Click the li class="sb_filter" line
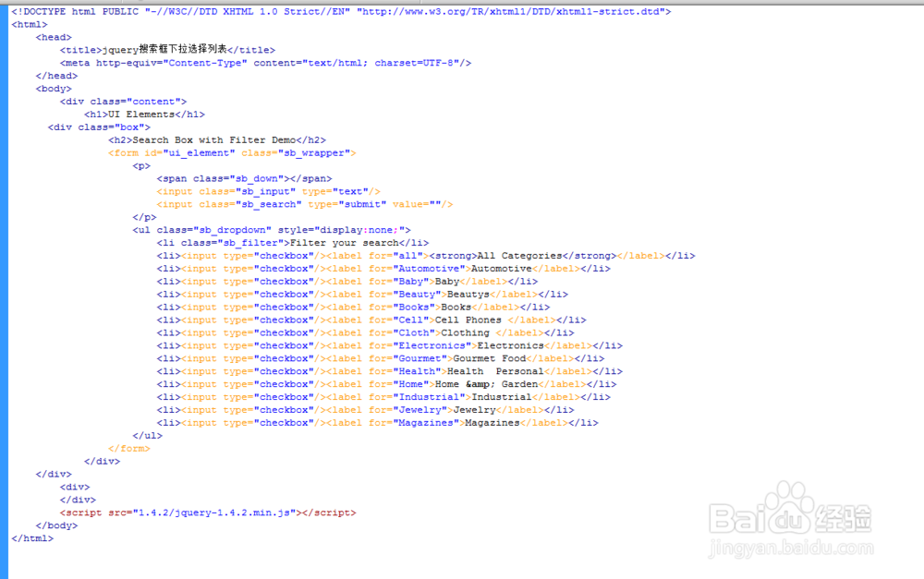Image resolution: width=924 pixels, height=579 pixels. 292,243
